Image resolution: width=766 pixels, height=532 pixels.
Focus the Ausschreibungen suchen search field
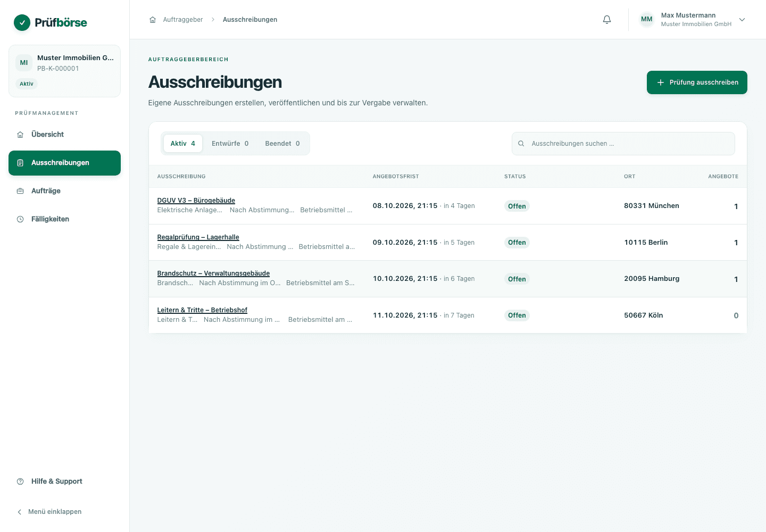[x=623, y=144]
